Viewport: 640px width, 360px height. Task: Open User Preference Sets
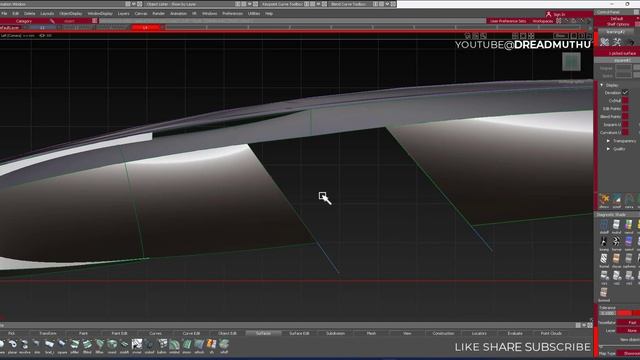(x=508, y=21)
